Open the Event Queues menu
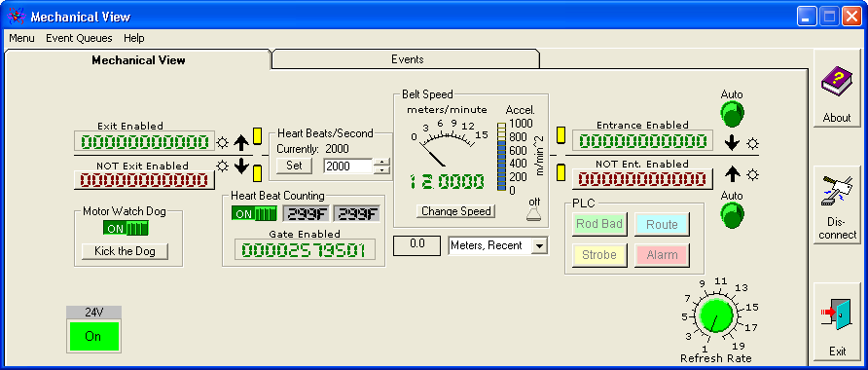Screen dimensions: 868x370 pyautogui.click(x=79, y=38)
